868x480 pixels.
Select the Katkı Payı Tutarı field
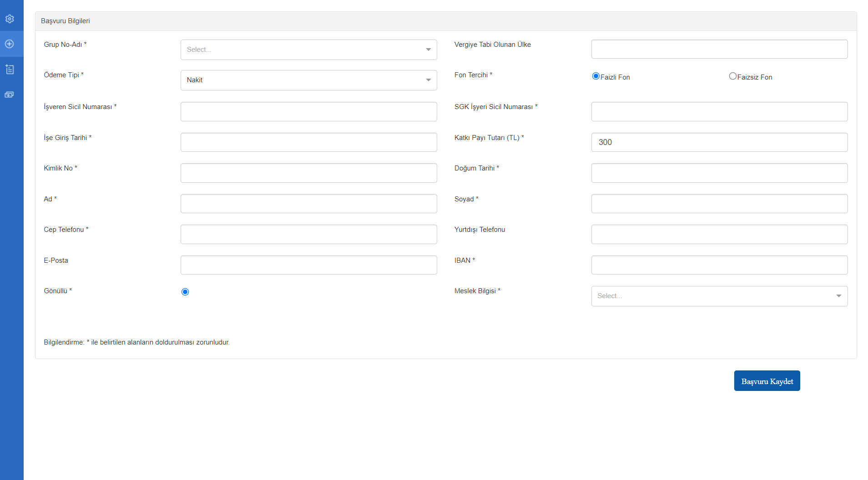719,142
